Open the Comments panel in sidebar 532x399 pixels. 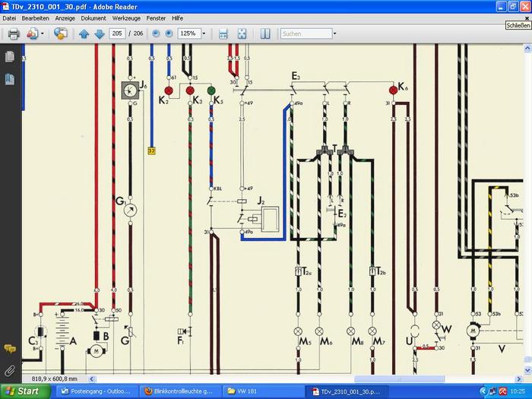coord(10,348)
